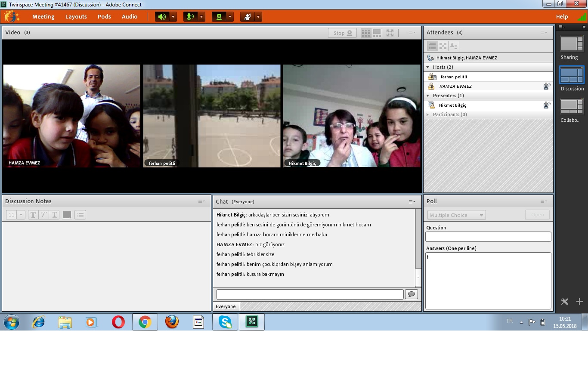Open the Meeting menu
588x377 pixels.
[x=43, y=17]
